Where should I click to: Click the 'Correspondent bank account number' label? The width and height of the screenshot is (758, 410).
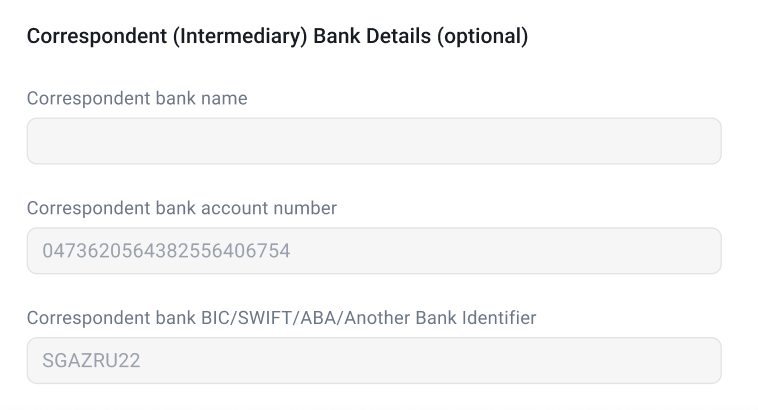(x=181, y=208)
